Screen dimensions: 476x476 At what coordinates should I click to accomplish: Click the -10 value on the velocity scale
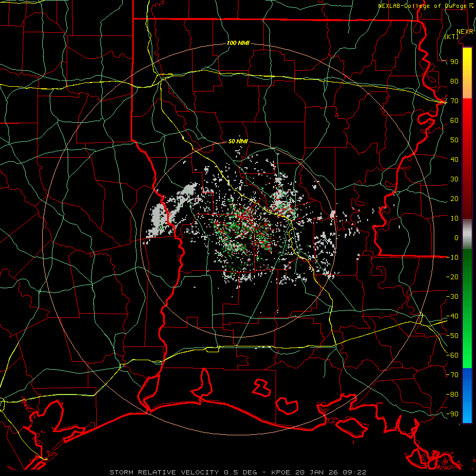(452, 258)
